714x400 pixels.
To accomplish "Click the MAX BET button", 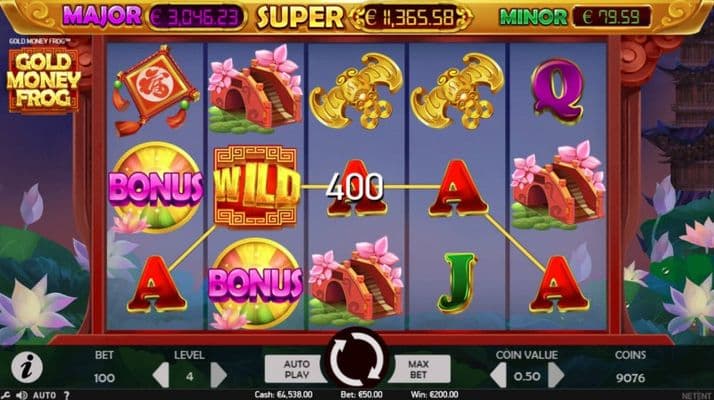I will pos(418,369).
